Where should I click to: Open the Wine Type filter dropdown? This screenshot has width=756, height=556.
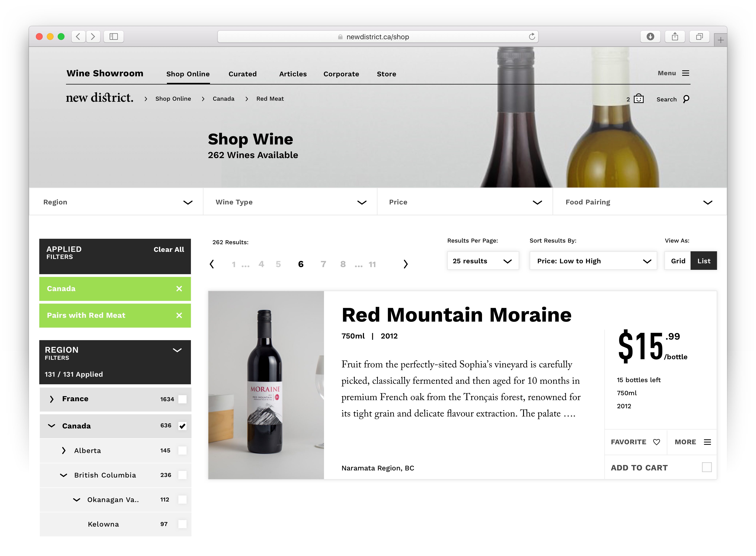[x=290, y=202]
